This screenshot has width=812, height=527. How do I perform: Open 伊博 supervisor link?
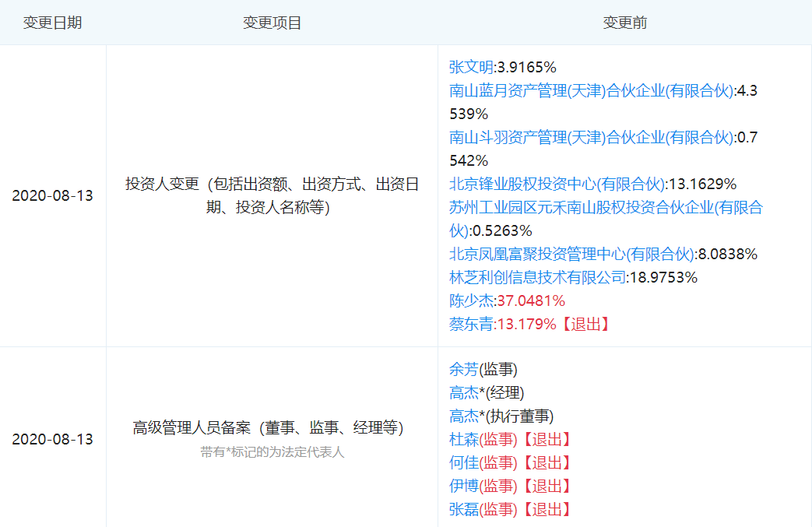point(463,486)
